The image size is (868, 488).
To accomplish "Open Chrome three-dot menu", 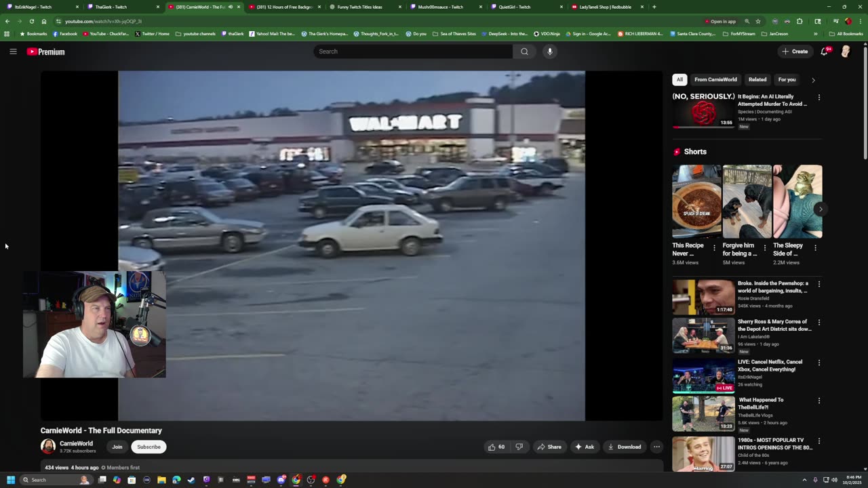I will click(x=860, y=21).
